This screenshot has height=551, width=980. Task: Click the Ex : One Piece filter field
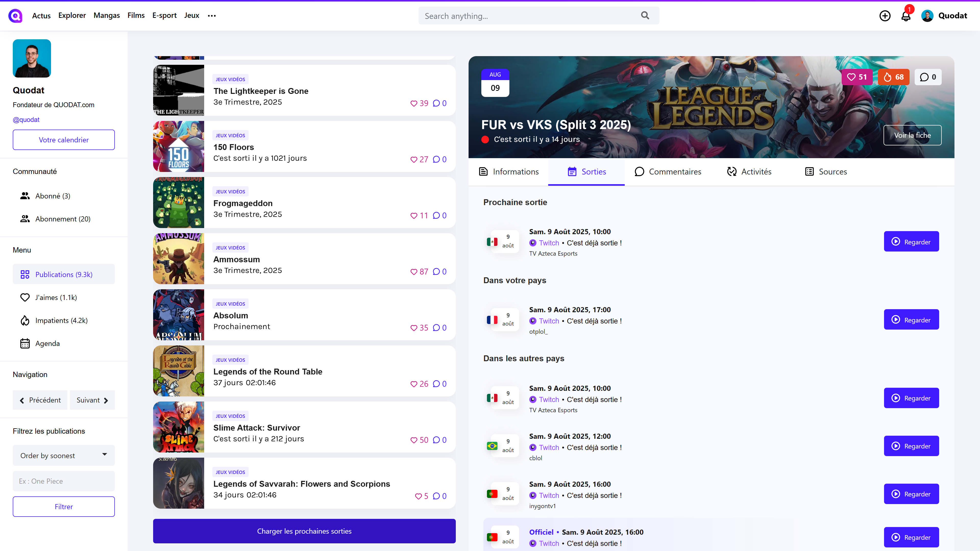(64, 481)
